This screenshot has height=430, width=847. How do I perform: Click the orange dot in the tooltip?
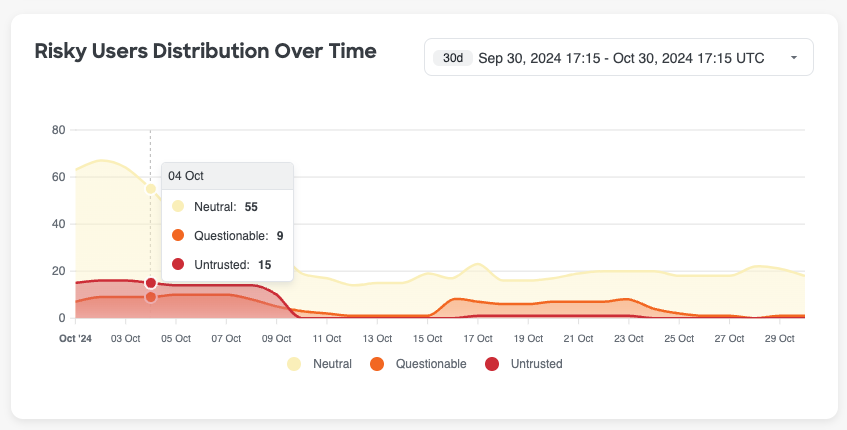point(178,235)
